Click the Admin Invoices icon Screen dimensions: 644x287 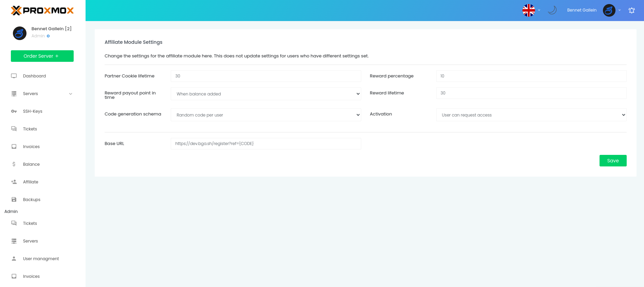(14, 276)
